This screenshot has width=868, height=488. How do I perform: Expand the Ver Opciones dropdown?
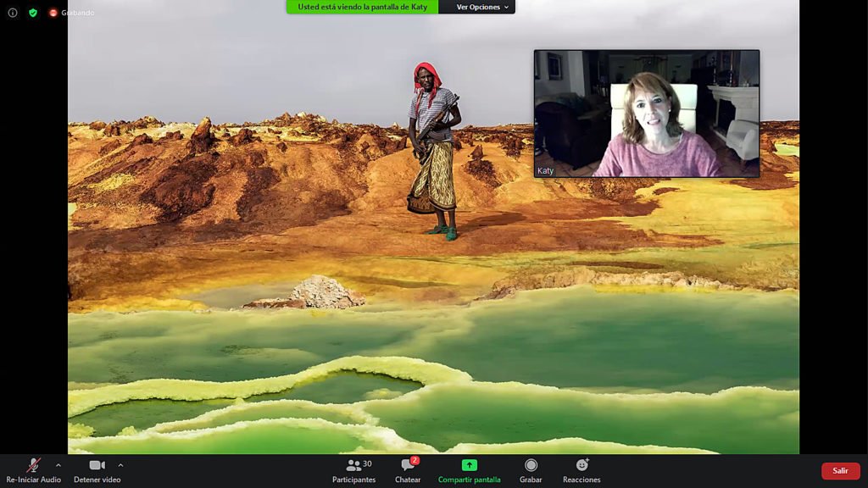click(482, 7)
